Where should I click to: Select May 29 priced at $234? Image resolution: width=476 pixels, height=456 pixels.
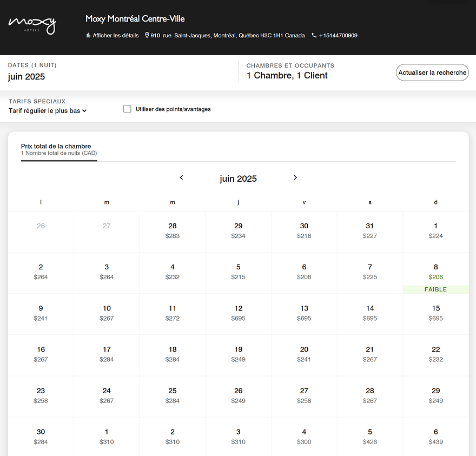pos(239,232)
